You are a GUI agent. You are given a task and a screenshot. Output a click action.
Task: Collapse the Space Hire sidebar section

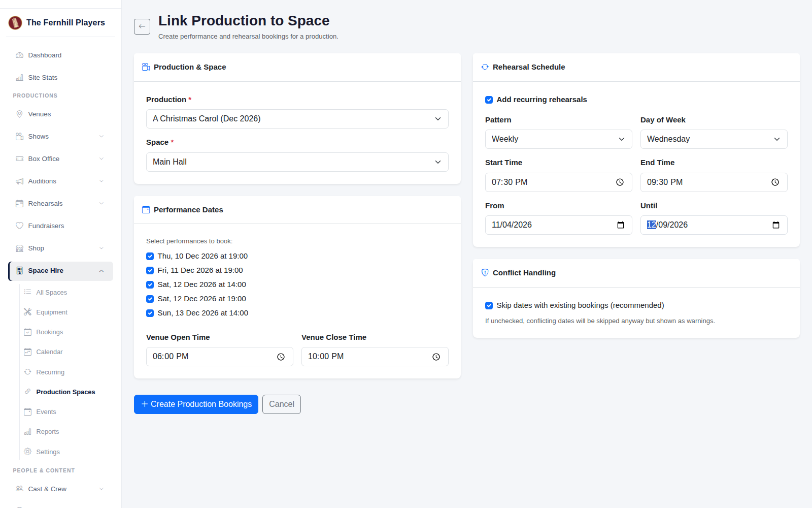tap(60, 271)
